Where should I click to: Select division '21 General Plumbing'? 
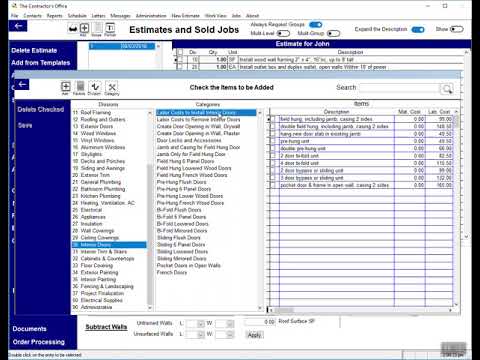coord(109,182)
